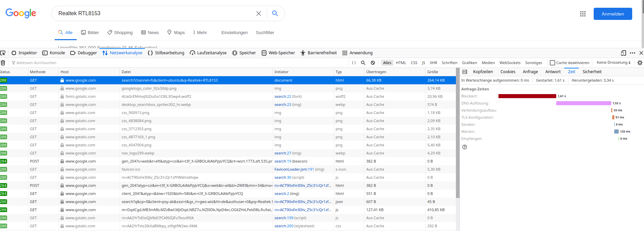
Task: Click in the Google search input field
Action: coord(154,13)
